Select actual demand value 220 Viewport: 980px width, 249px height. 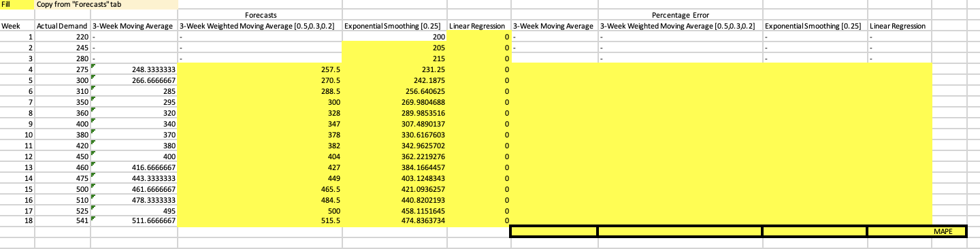click(x=63, y=36)
